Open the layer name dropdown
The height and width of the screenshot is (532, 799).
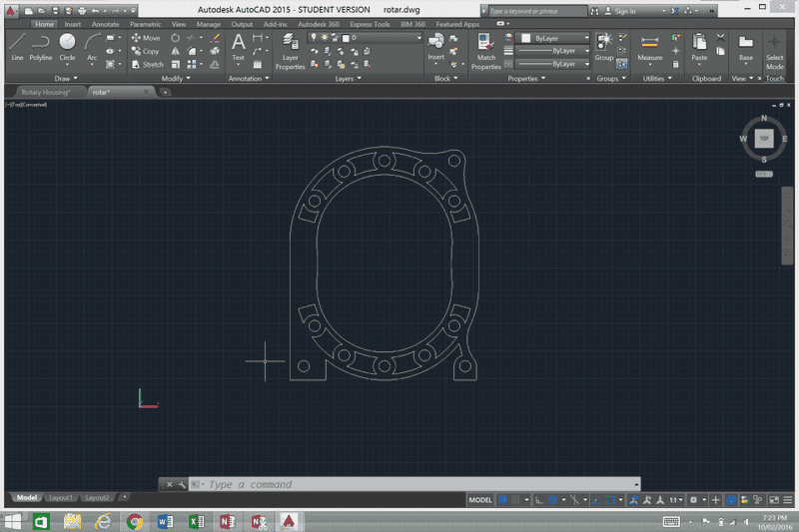[382, 38]
